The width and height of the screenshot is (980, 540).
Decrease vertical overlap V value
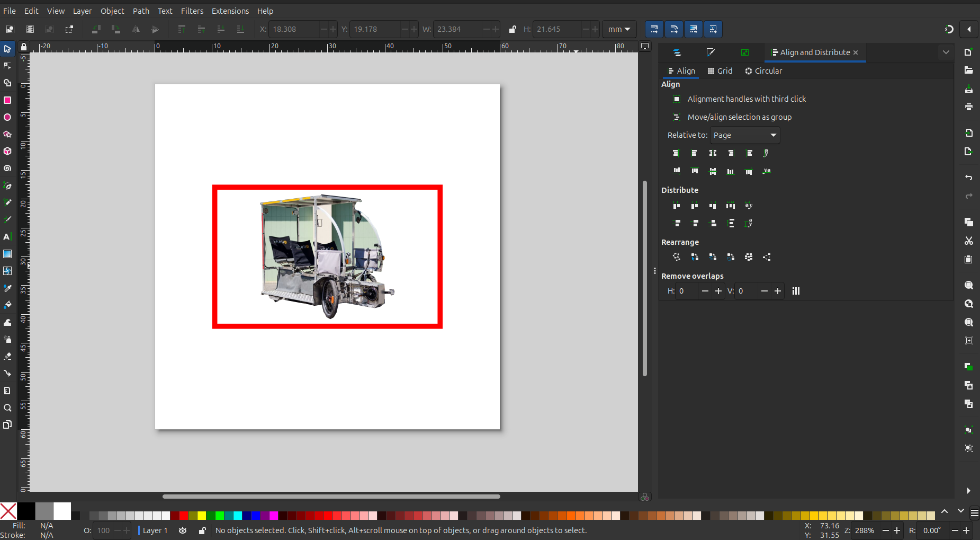click(764, 291)
